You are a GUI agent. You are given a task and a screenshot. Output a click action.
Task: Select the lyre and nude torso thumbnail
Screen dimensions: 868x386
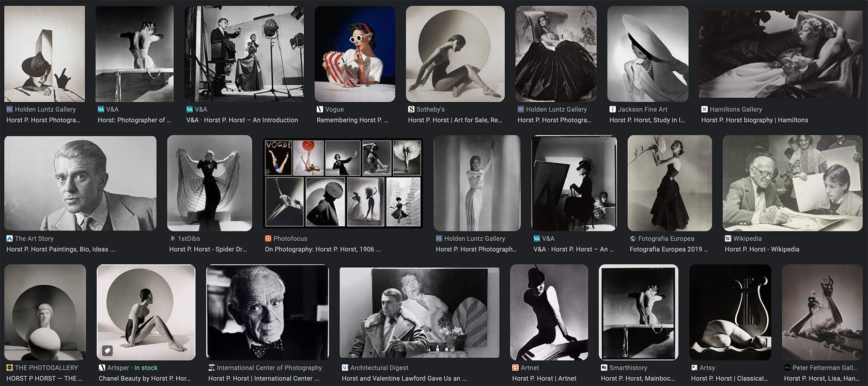pos(730,312)
